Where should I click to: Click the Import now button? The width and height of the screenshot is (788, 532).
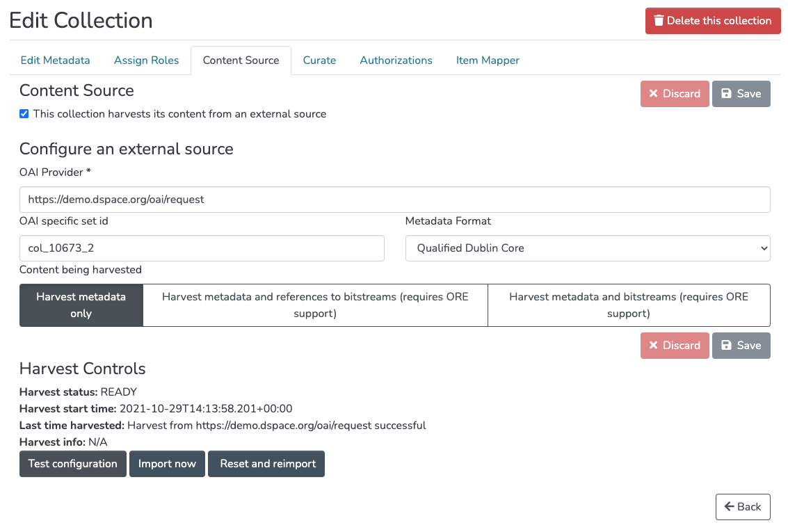167,464
